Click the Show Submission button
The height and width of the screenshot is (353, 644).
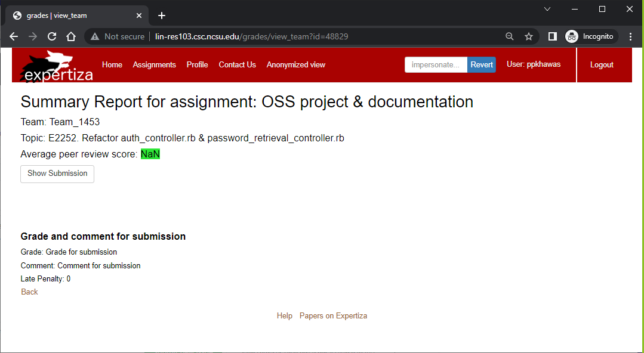click(x=57, y=174)
